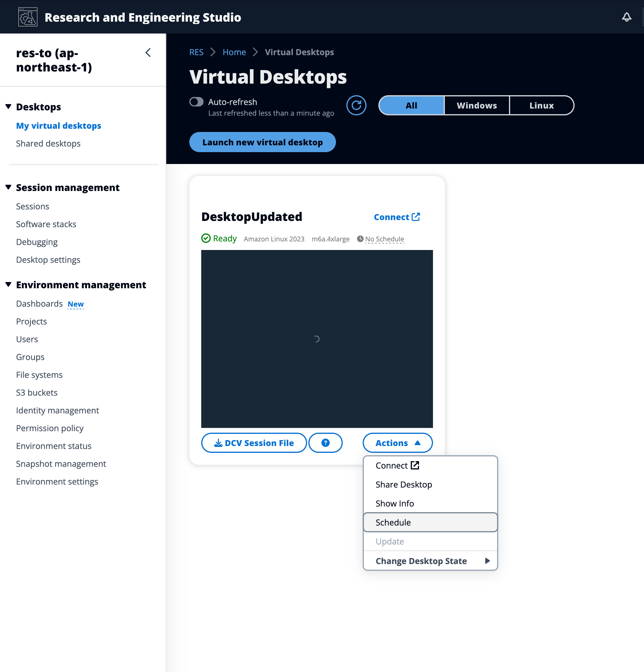Collapse the left sidebar with the chevron
Screen dimensions: 644x672
(148, 52)
